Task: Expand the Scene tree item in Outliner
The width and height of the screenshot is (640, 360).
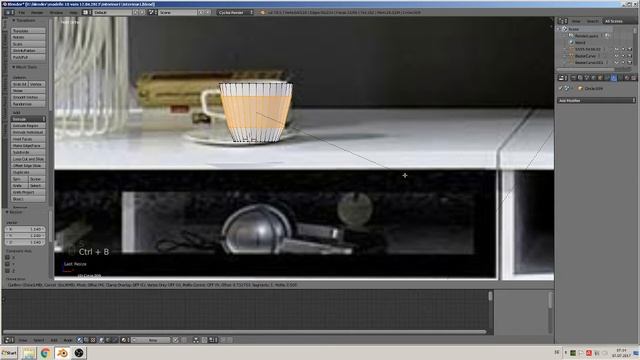Action: tap(559, 29)
